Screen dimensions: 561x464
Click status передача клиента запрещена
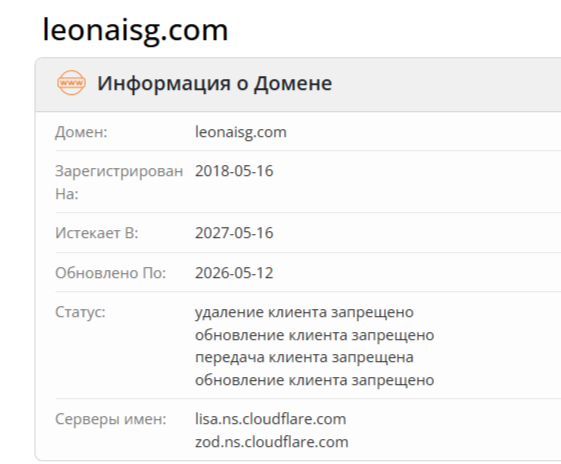point(304,357)
